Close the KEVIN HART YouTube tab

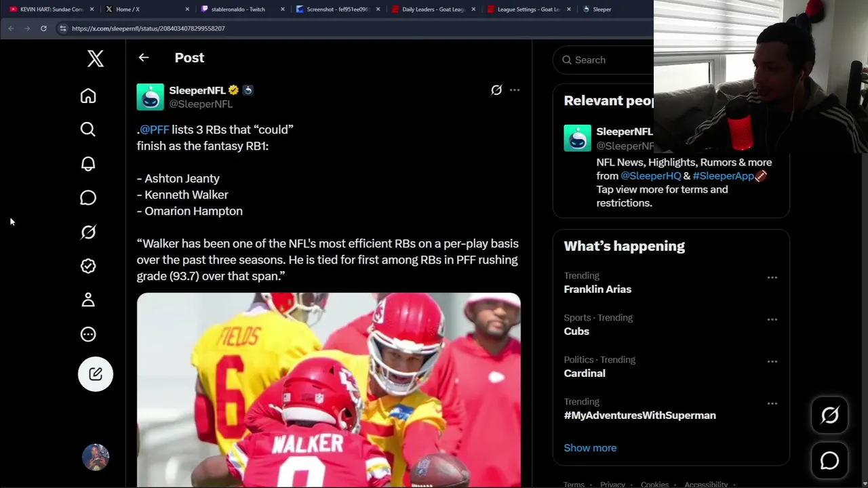click(92, 9)
